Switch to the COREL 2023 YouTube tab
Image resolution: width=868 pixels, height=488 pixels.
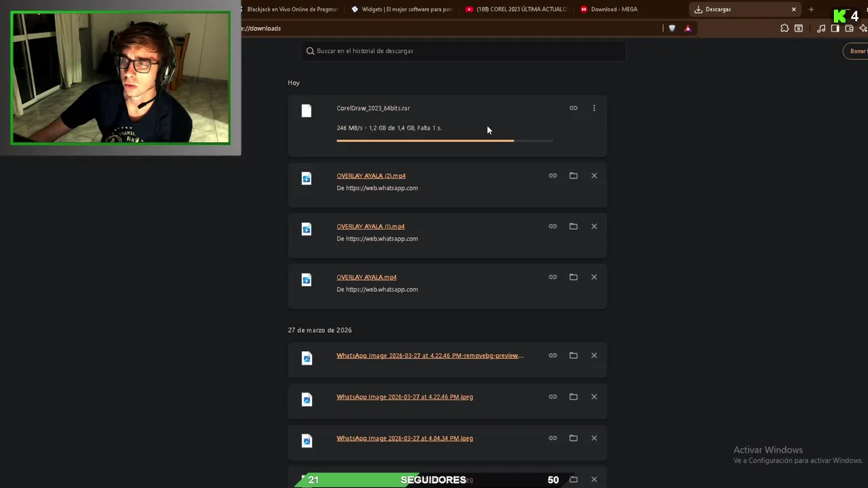(516, 9)
